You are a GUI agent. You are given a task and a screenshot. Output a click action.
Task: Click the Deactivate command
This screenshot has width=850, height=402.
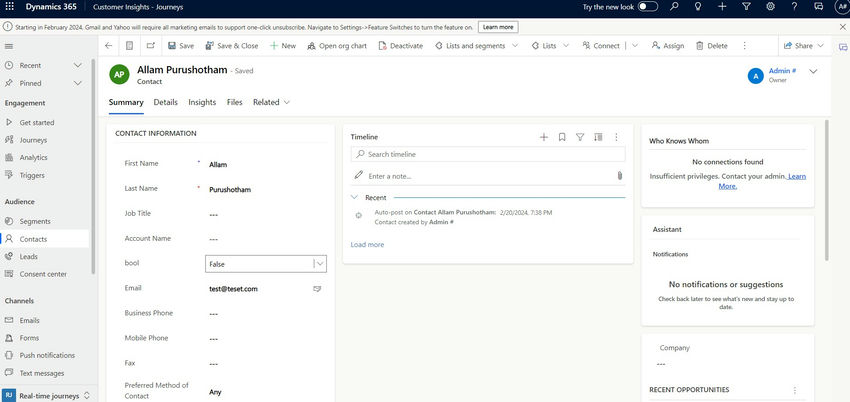pyautogui.click(x=400, y=46)
